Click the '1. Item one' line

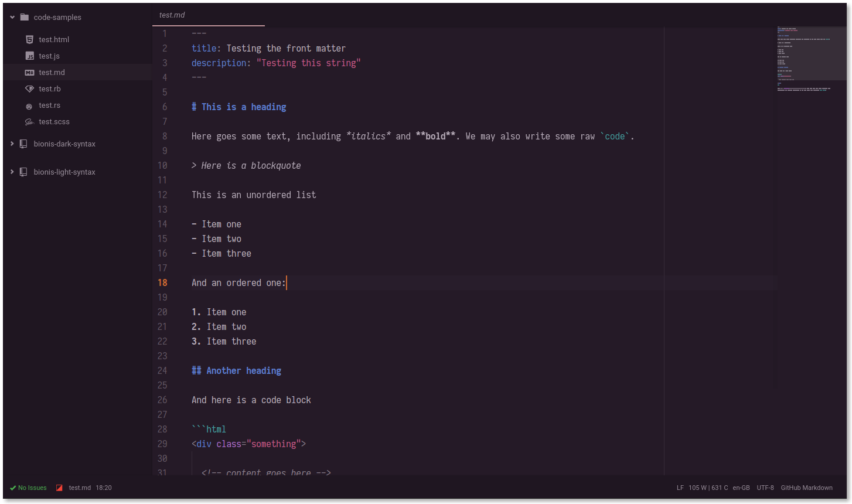[x=219, y=312]
